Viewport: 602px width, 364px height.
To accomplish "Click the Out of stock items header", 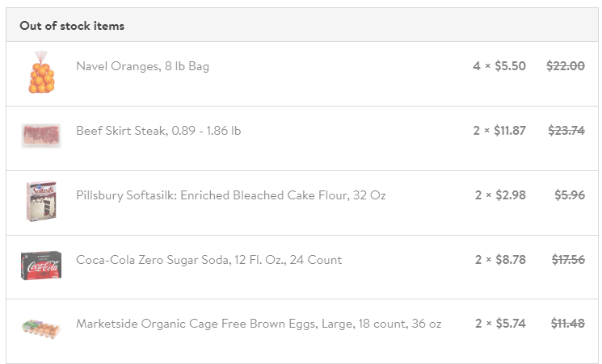I will [72, 26].
